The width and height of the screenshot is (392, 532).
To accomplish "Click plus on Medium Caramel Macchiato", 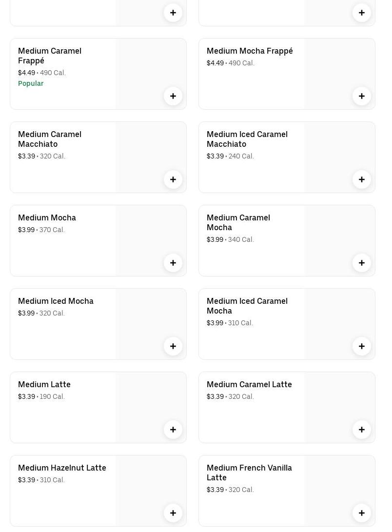I will tap(173, 179).
